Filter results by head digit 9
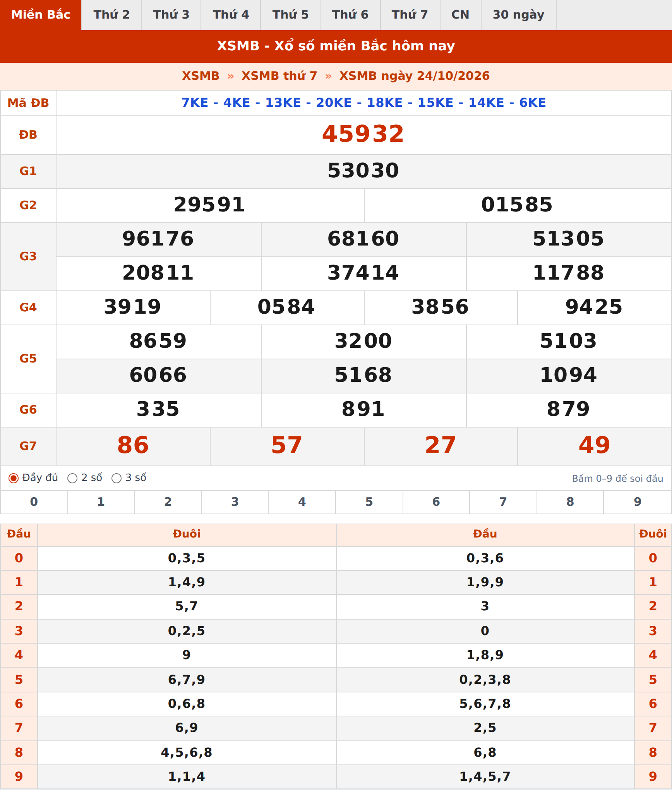Image resolution: width=672 pixels, height=790 pixels. point(638,502)
